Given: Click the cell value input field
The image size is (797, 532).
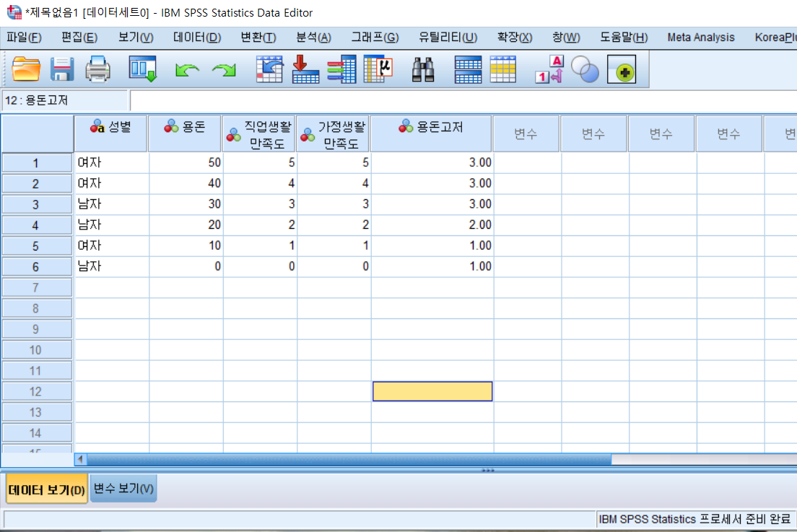Looking at the screenshot, I should pyautogui.click(x=463, y=100).
